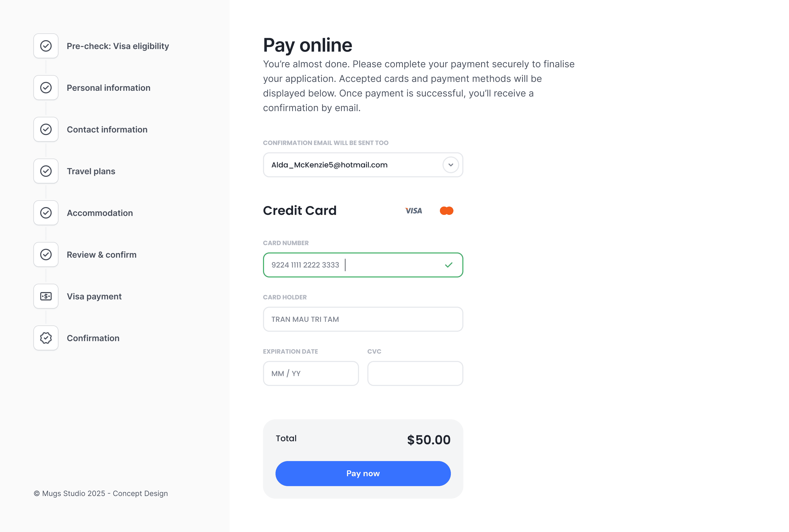The width and height of the screenshot is (789, 532).
Task: Click the Mastercard logo
Action: click(447, 211)
